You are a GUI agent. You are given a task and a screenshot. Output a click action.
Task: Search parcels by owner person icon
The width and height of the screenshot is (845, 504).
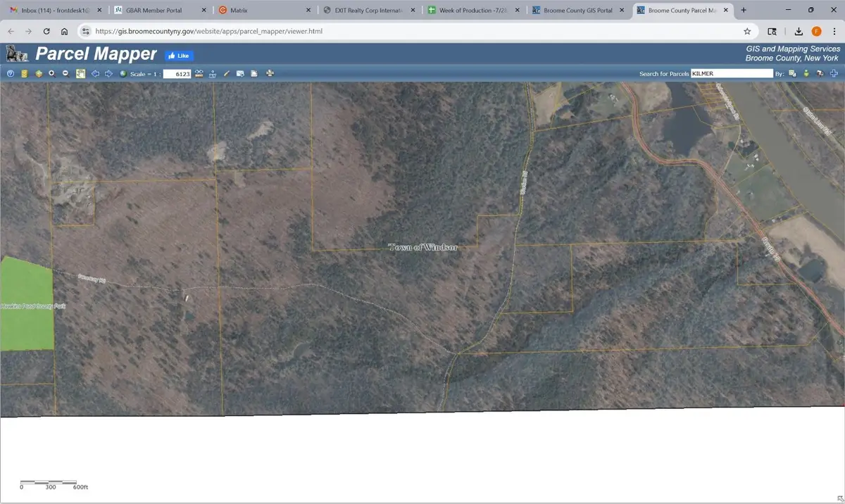(x=806, y=74)
